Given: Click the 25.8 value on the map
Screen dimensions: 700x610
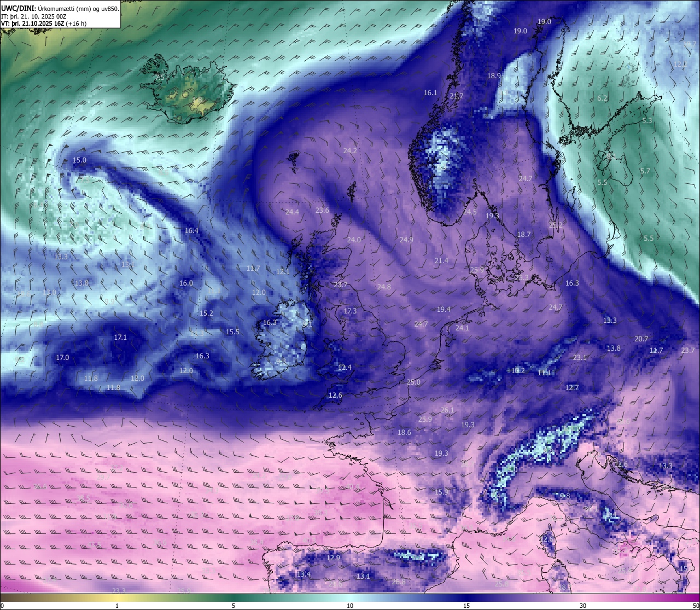Looking at the screenshot, I should click(501, 584).
